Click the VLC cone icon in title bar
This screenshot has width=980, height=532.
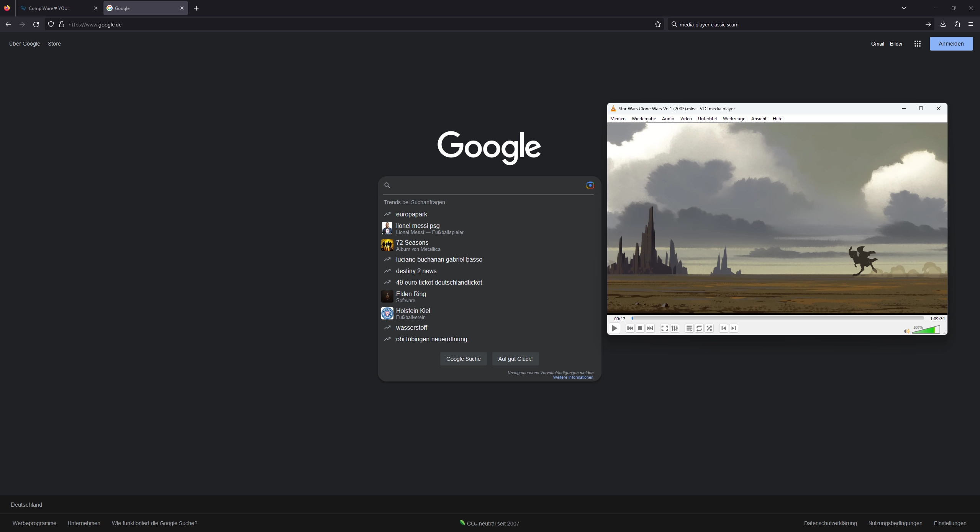[613, 109]
